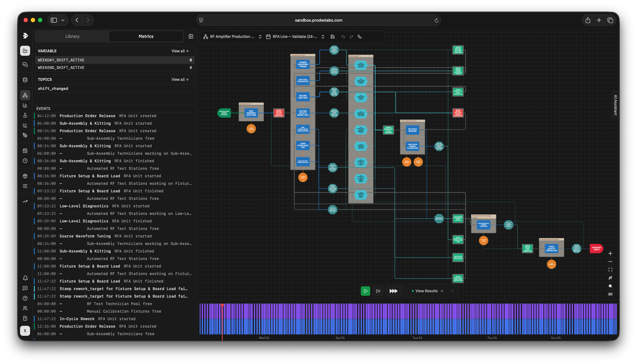Viewport: 637px width, 364px height.
Task: Zoom in with the plus canvas control
Action: coord(610,253)
